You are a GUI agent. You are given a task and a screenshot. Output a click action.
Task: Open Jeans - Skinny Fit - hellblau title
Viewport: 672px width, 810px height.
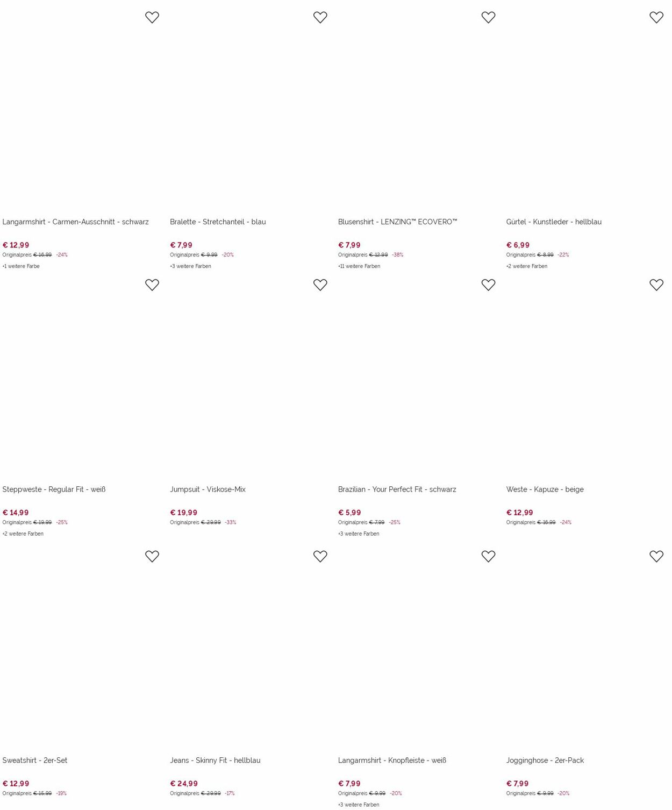tap(215, 761)
